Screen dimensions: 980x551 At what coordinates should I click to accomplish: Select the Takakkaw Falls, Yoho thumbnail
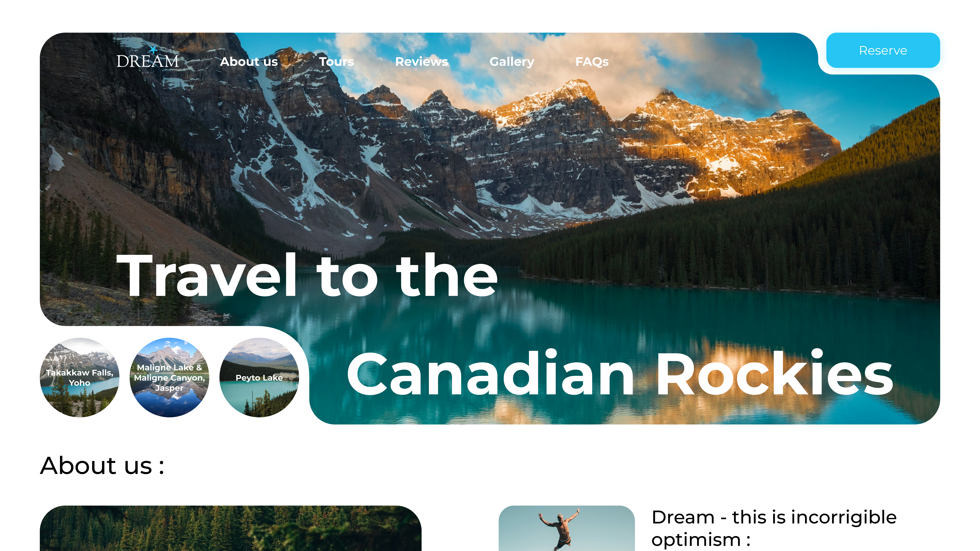[x=79, y=377]
